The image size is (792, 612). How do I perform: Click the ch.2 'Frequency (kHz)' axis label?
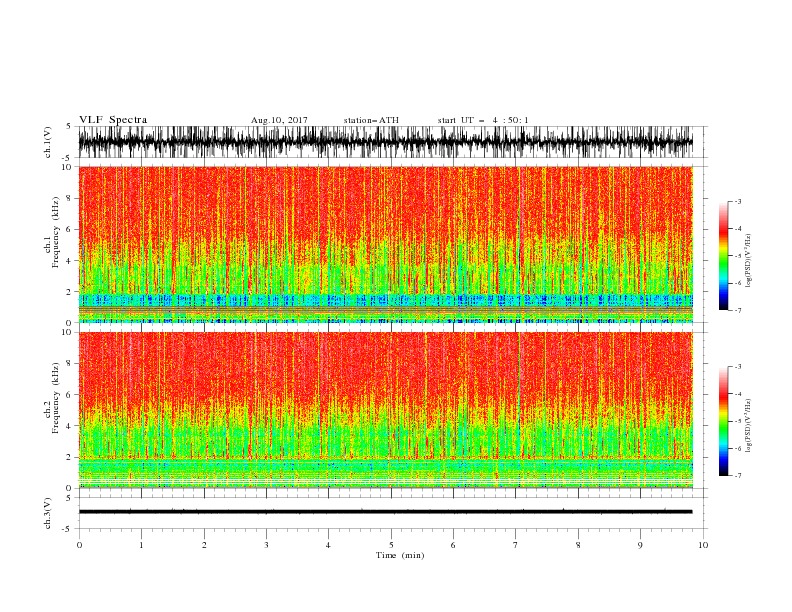[x=56, y=398]
